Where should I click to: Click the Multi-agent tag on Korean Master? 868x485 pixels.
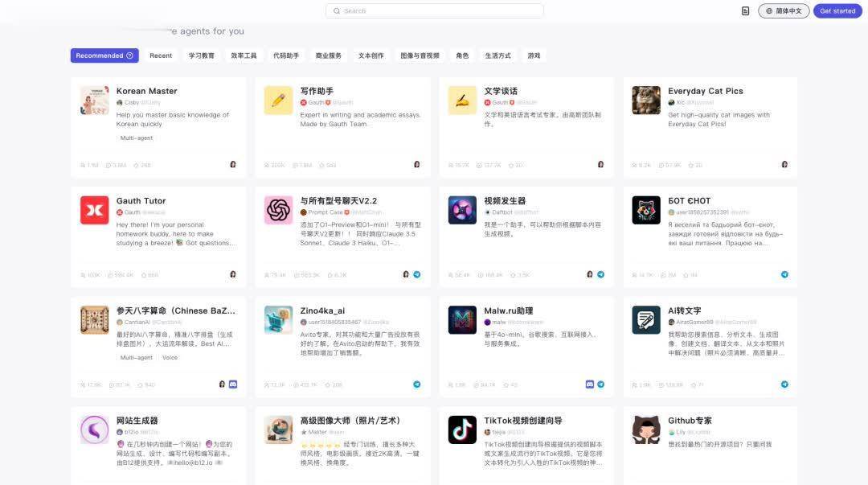(136, 138)
